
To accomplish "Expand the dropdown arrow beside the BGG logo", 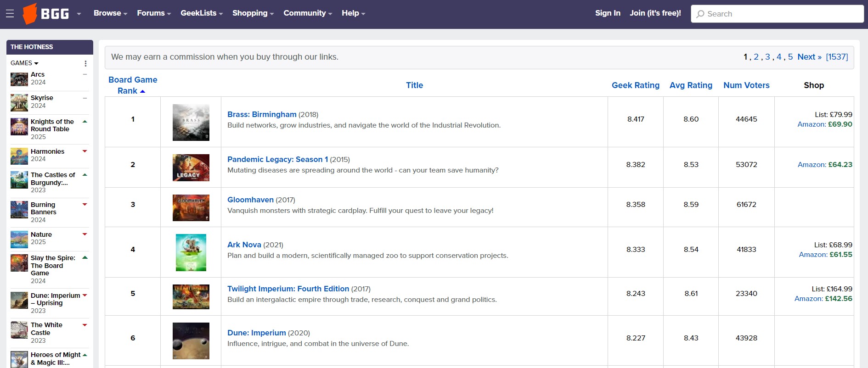I will pos(79,14).
